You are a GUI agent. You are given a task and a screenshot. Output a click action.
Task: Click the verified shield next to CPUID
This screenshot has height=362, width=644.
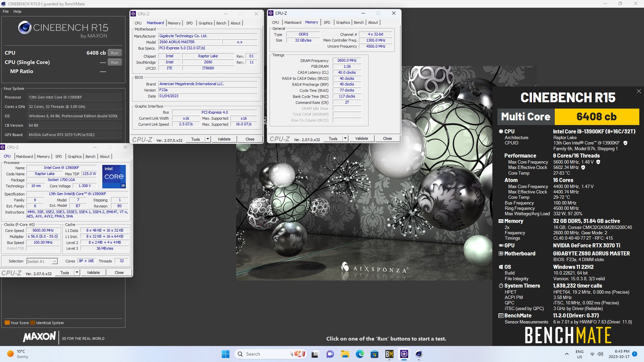[625, 143]
